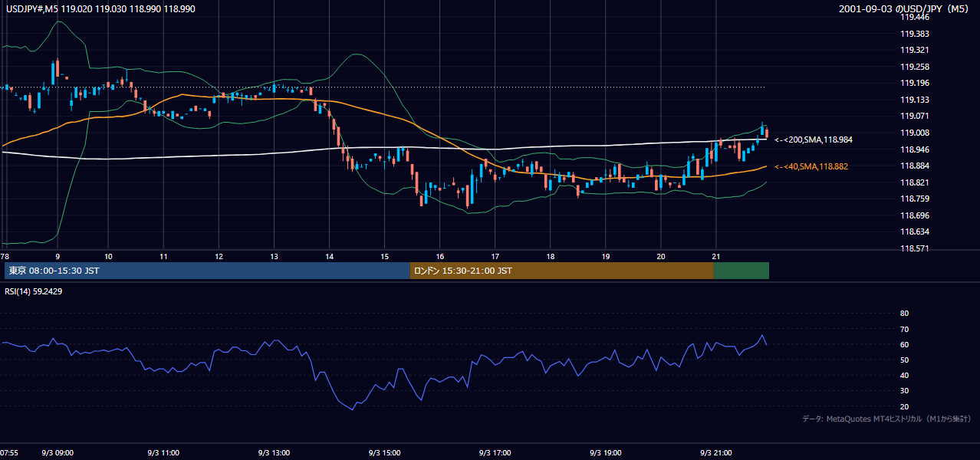Click the 119.258 price axis label
Screen dimensions: 980x460
[916, 67]
